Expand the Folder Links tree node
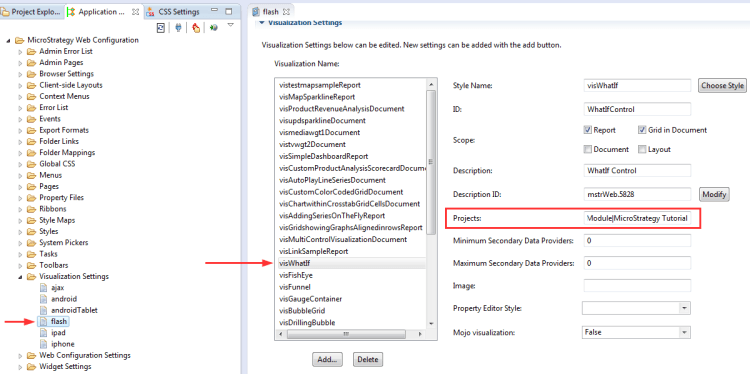This screenshot has width=750, height=374. tap(20, 142)
